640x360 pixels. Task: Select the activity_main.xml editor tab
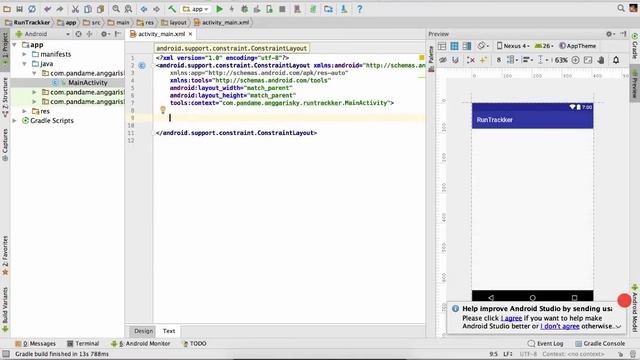[161, 34]
